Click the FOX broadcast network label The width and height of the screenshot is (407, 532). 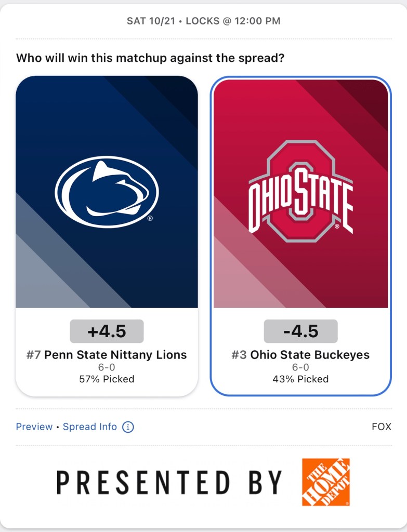381,427
